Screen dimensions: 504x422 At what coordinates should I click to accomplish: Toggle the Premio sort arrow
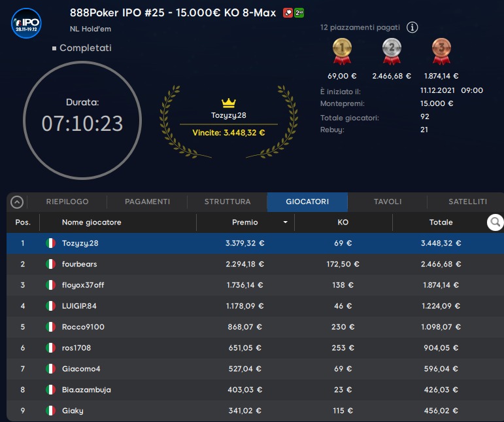tap(285, 222)
